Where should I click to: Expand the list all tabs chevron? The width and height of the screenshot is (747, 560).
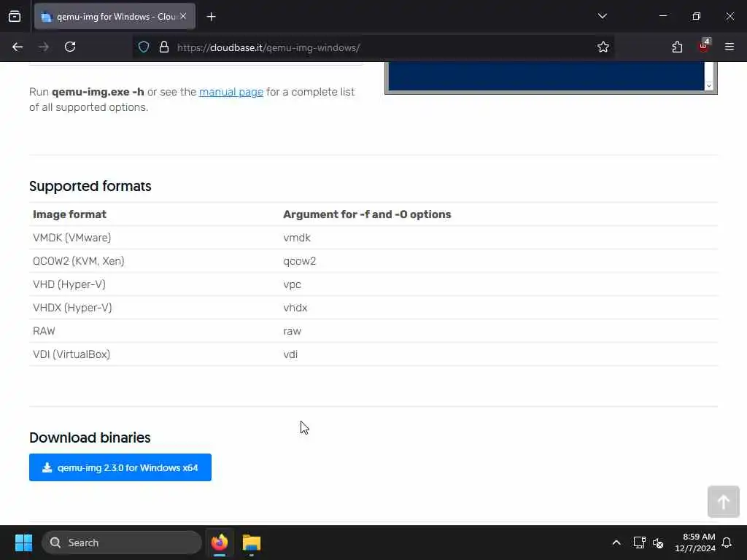point(602,16)
